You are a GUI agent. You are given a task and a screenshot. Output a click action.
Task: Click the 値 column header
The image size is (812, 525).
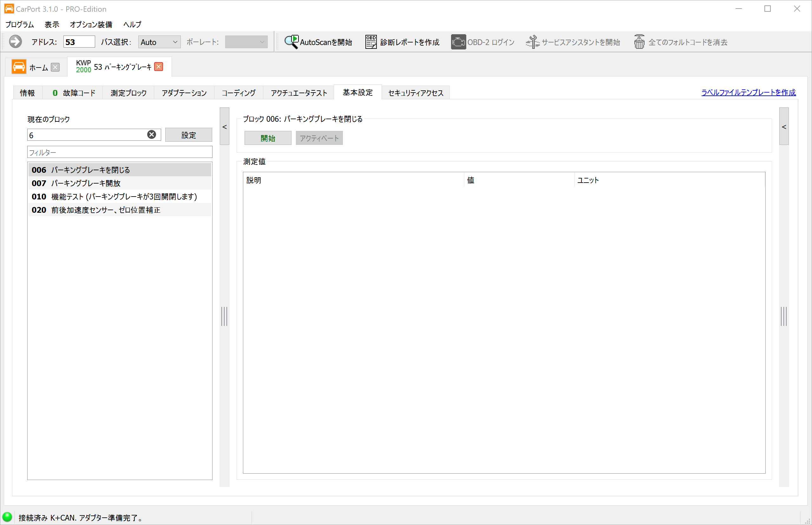tap(519, 180)
